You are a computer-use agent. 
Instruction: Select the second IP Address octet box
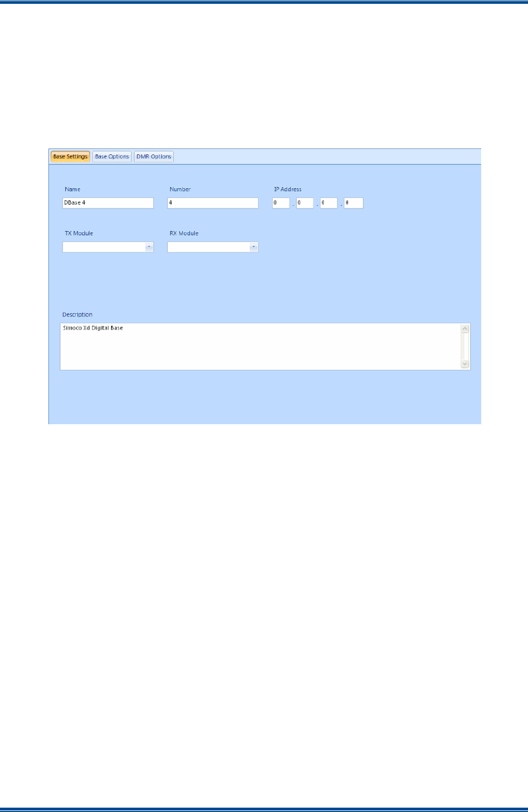pyautogui.click(x=305, y=203)
